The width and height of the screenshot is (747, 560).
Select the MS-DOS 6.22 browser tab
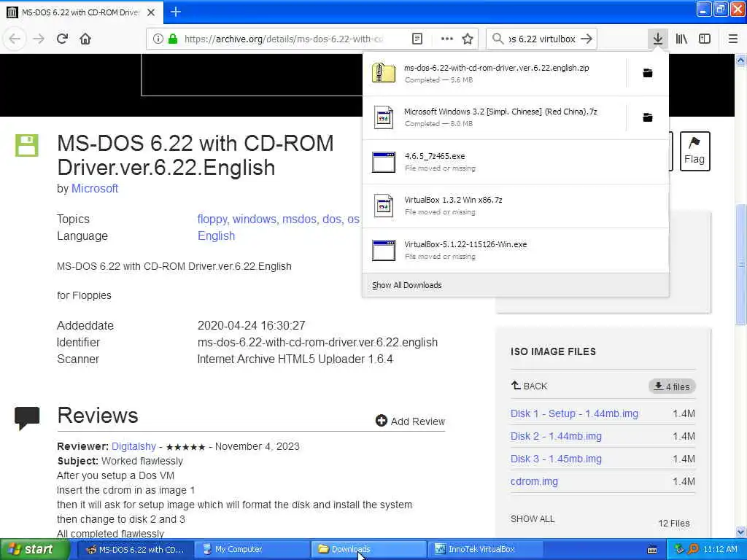point(82,12)
